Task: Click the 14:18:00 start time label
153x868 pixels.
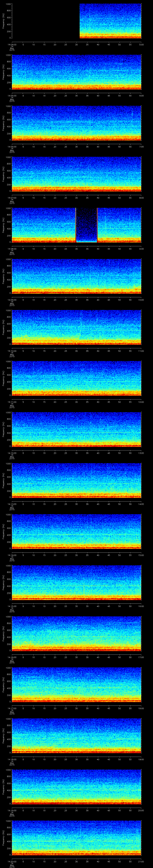Action: tap(12, 760)
